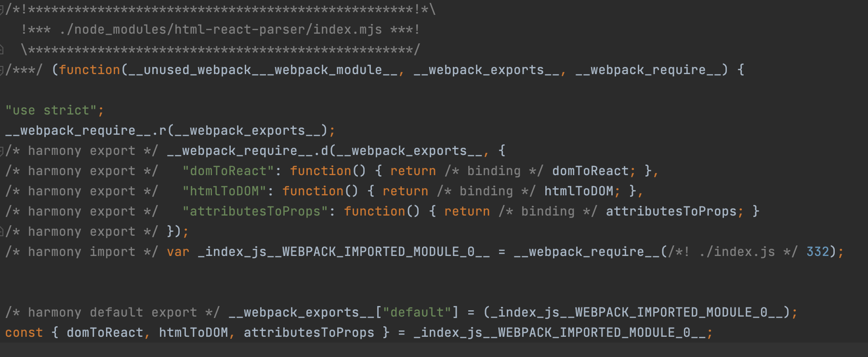Click __webpack_require__ in the .d() call line
Viewport: 868px width, 357px height.
pyautogui.click(x=240, y=151)
